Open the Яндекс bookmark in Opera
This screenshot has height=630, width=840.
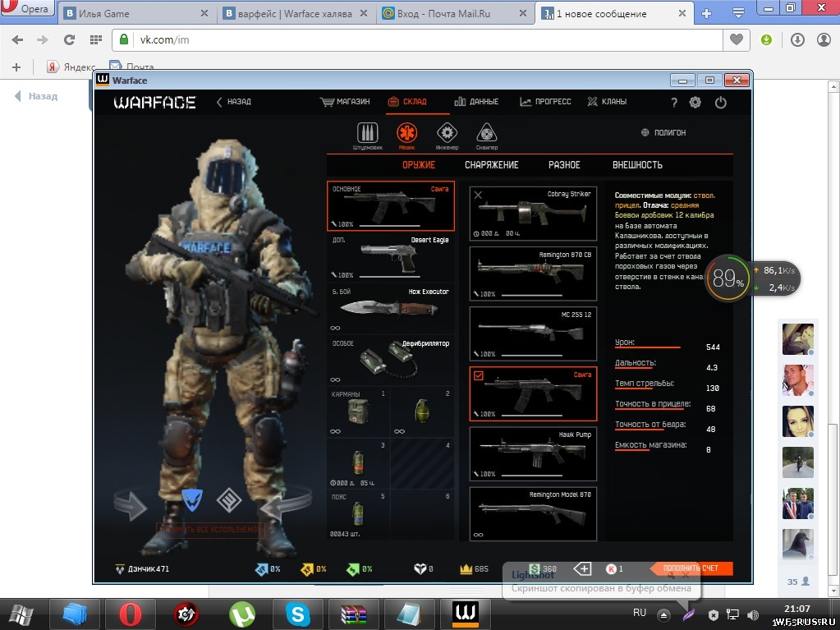pyautogui.click(x=71, y=67)
